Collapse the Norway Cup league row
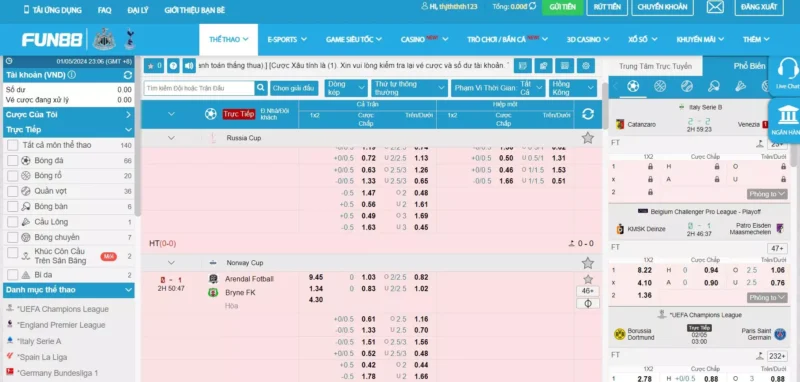 pyautogui.click(x=171, y=263)
